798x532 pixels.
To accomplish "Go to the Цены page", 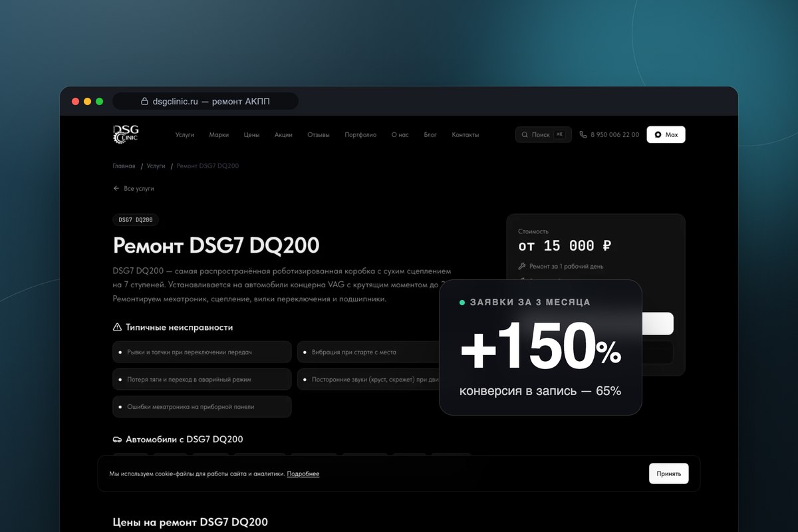I will pyautogui.click(x=251, y=135).
